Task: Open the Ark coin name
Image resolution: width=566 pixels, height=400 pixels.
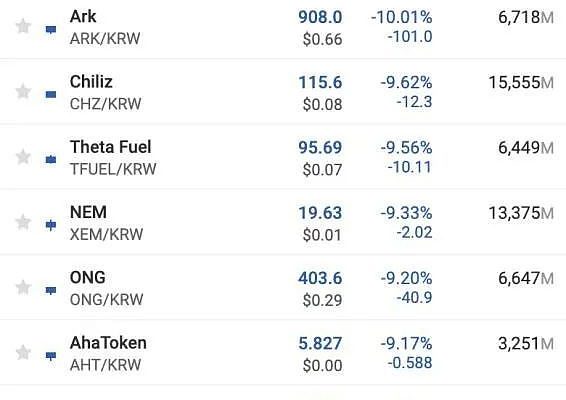Action: click(83, 16)
